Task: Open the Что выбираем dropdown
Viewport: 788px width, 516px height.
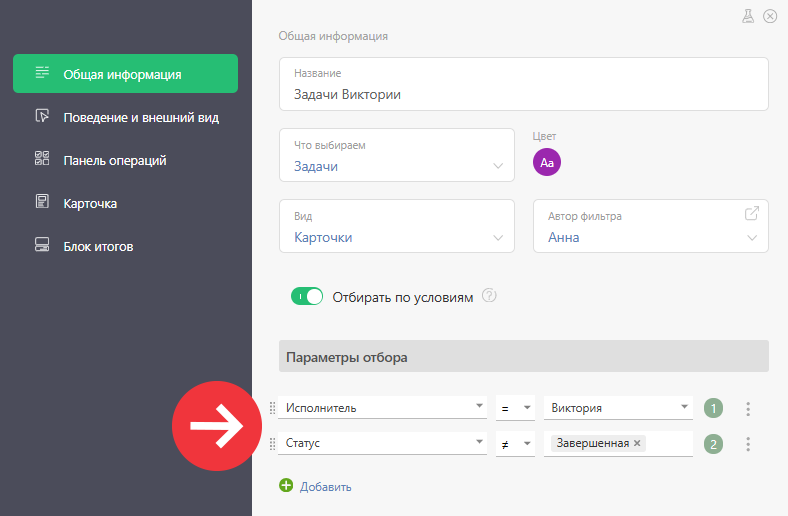Action: pos(397,155)
